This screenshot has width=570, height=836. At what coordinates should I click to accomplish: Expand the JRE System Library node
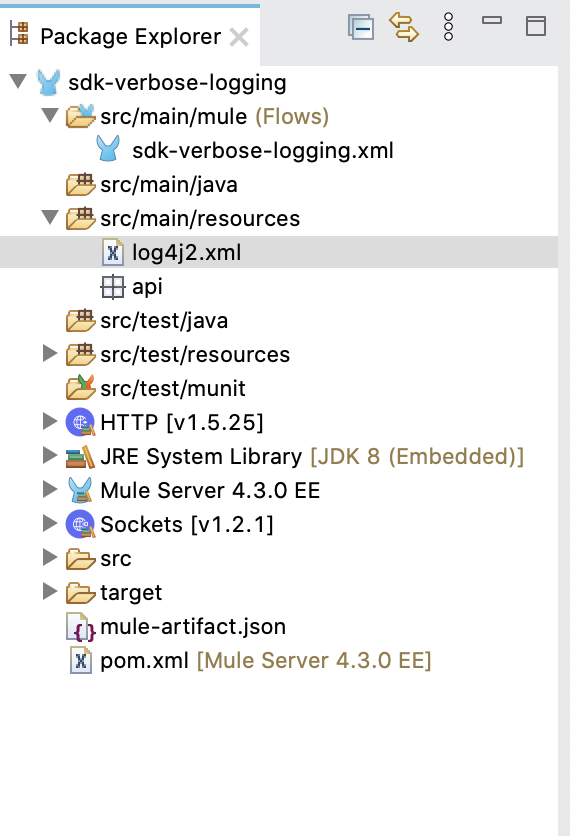pos(50,455)
